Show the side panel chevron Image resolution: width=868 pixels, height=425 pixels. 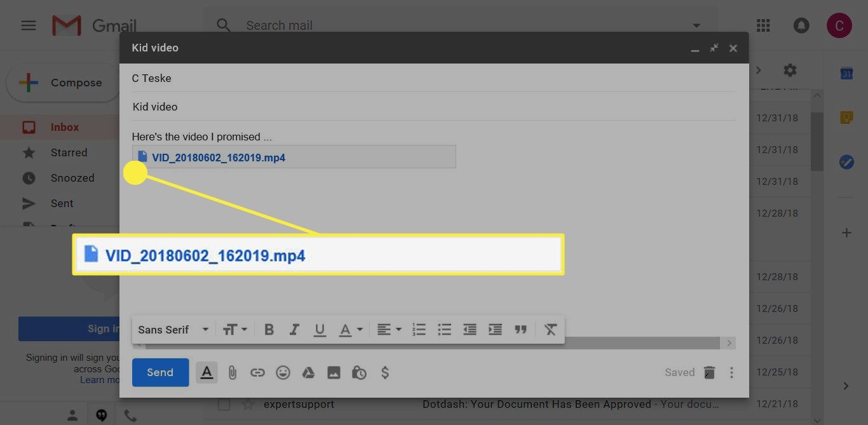[846, 386]
